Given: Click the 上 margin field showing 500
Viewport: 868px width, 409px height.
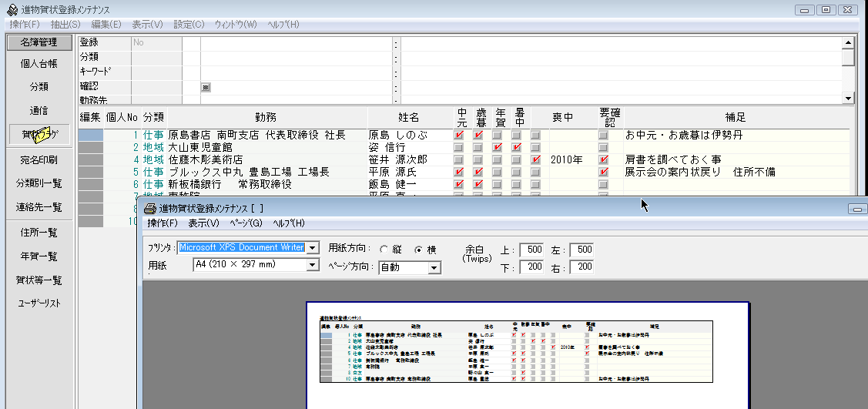Looking at the screenshot, I should click(532, 250).
